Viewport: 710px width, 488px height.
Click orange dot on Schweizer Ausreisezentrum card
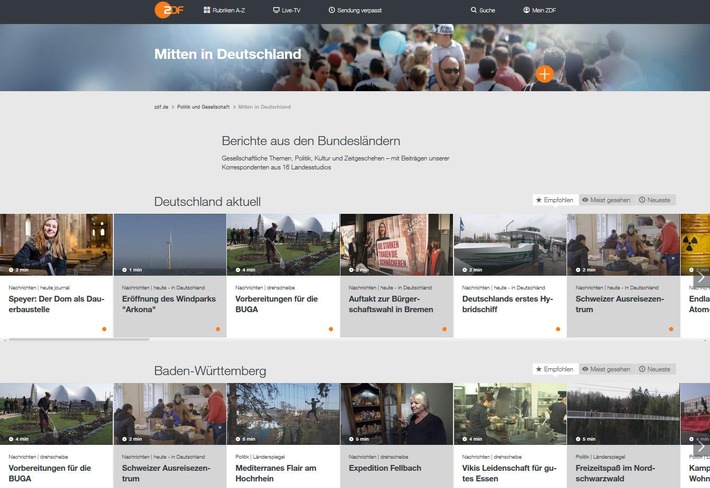[671, 329]
